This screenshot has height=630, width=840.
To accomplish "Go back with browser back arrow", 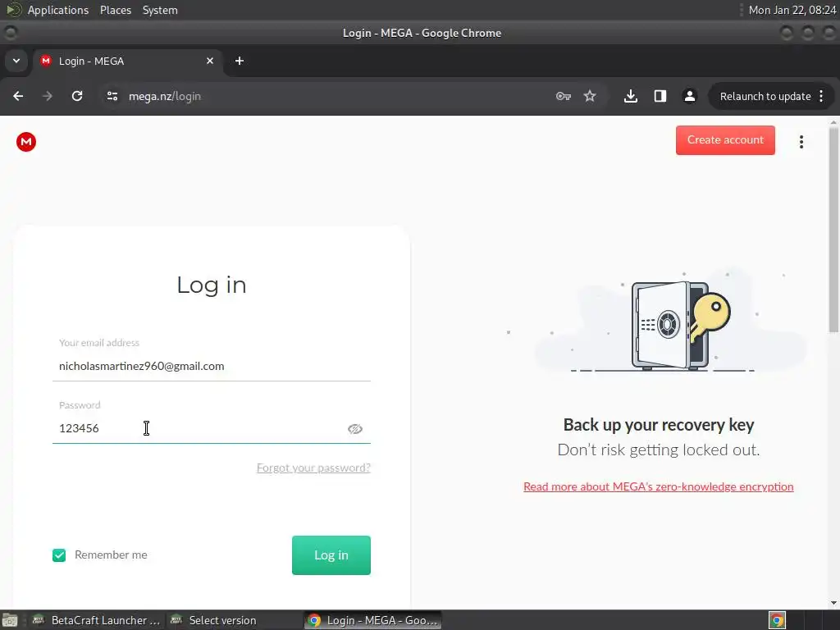I will 18,97.
